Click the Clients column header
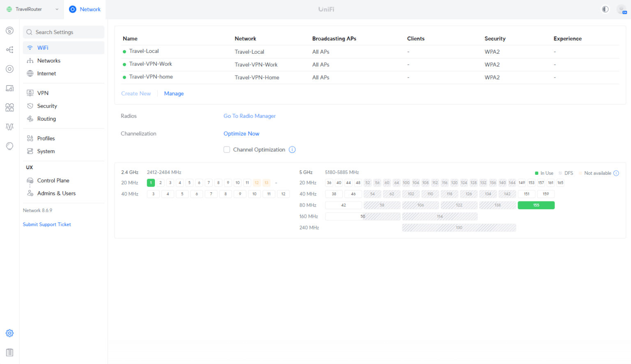The width and height of the screenshot is (631, 364). tap(416, 39)
